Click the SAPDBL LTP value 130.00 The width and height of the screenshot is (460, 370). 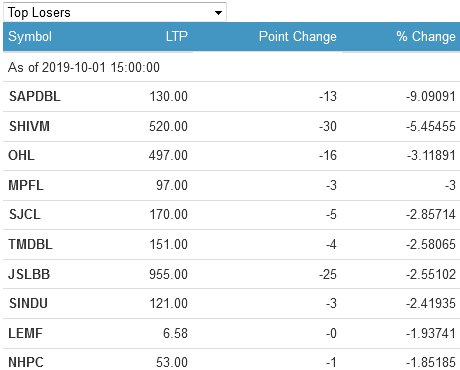tap(168, 96)
